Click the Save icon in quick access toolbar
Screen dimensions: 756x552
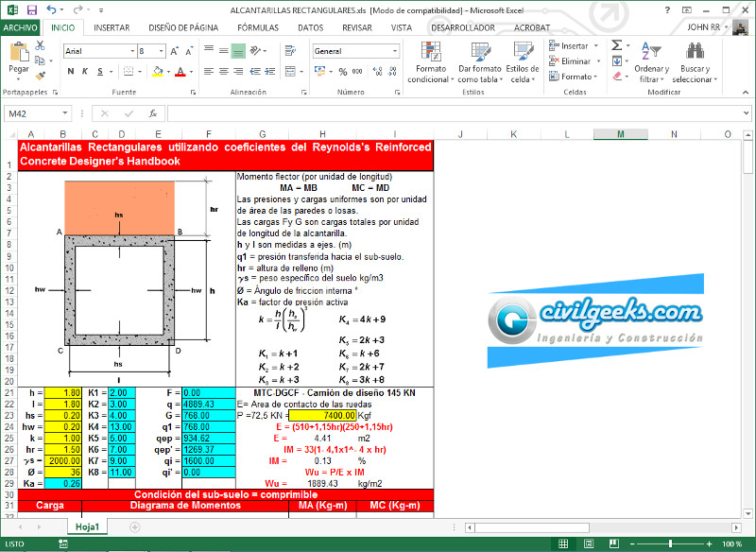(30, 9)
